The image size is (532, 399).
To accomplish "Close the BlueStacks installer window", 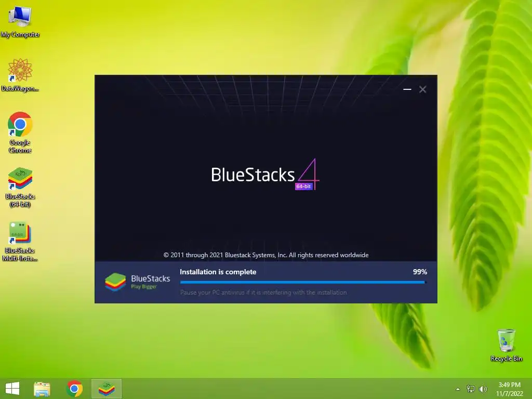I will [x=422, y=89].
